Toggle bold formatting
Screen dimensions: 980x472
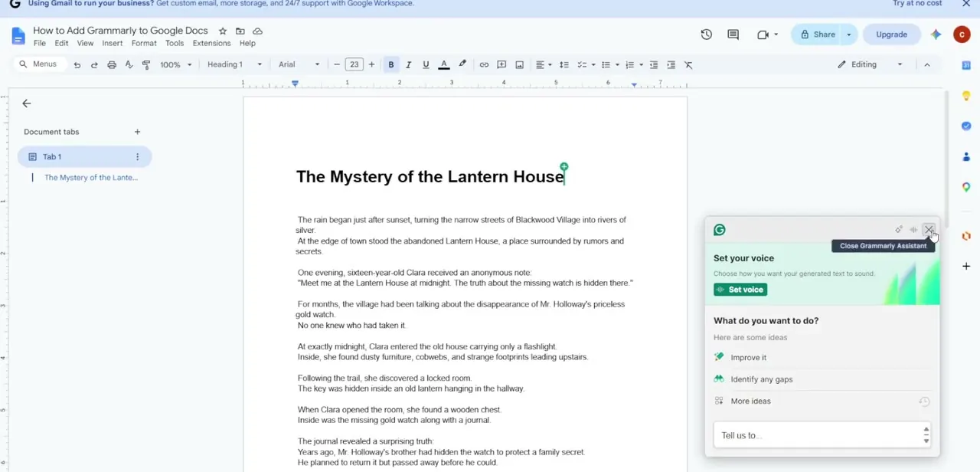(391, 65)
